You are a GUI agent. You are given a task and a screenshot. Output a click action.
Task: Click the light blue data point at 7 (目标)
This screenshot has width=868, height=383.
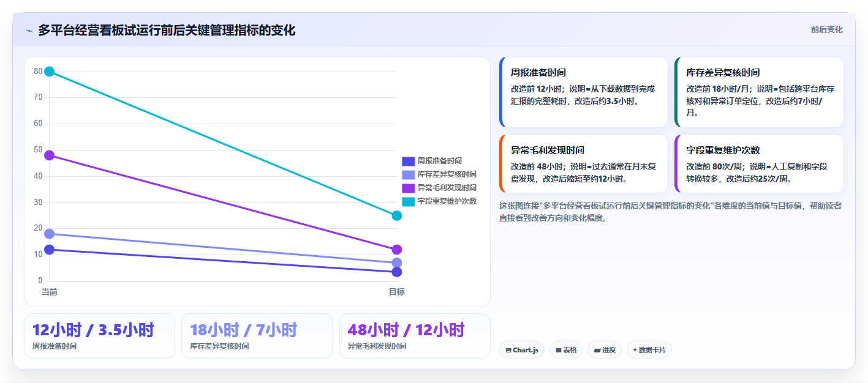[x=397, y=262]
